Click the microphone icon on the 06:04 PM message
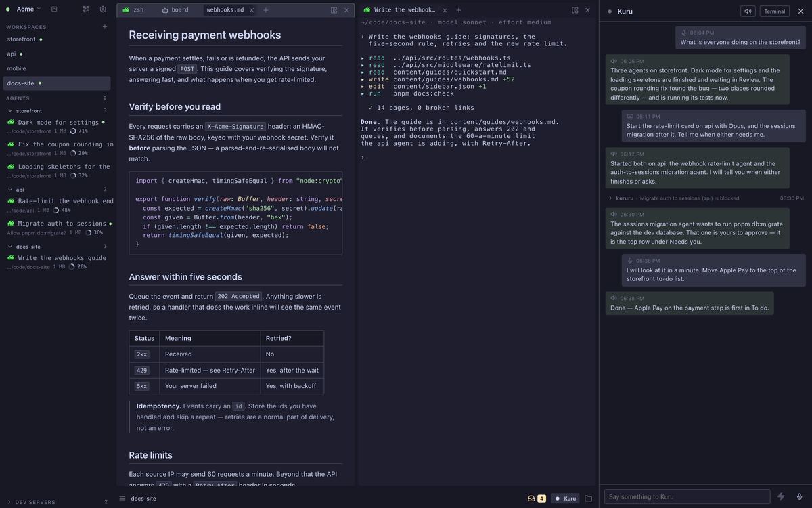This screenshot has height=508, width=812. click(x=683, y=33)
